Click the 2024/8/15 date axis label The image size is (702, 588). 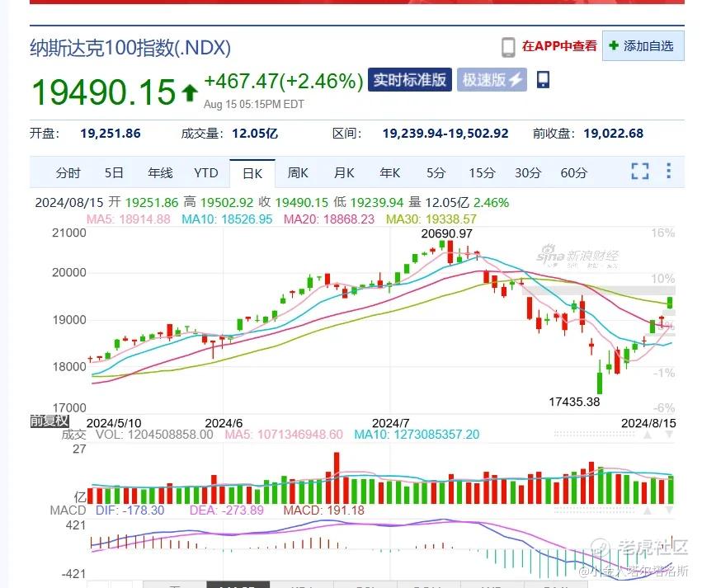(648, 423)
